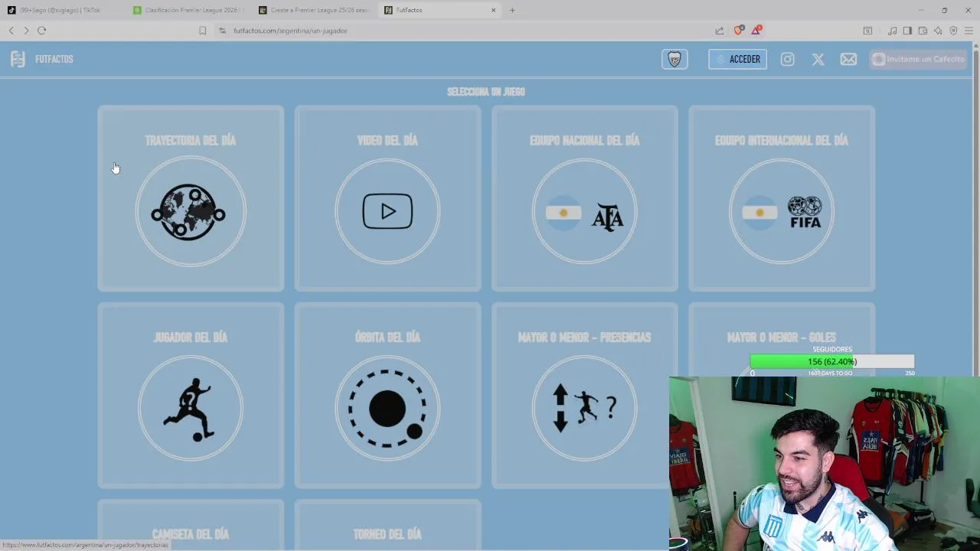Viewport: 980px width, 551px height.
Task: Click the Jugador del Día heading text
Action: coord(191,337)
